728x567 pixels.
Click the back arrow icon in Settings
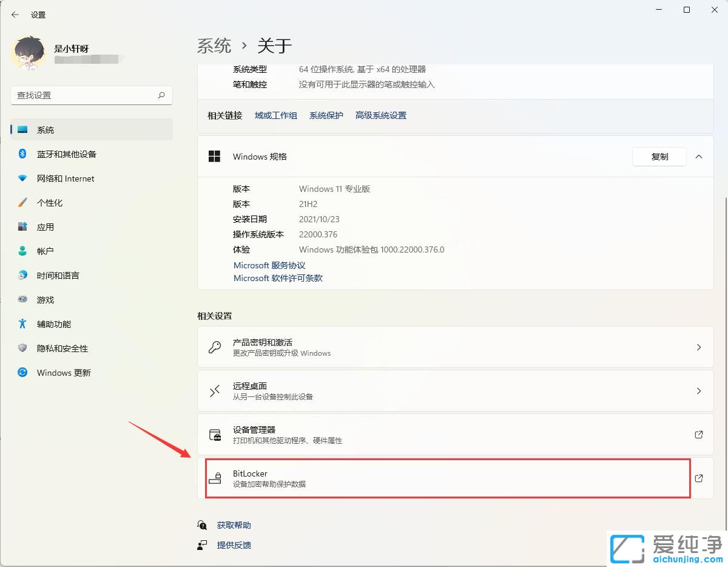(15, 15)
